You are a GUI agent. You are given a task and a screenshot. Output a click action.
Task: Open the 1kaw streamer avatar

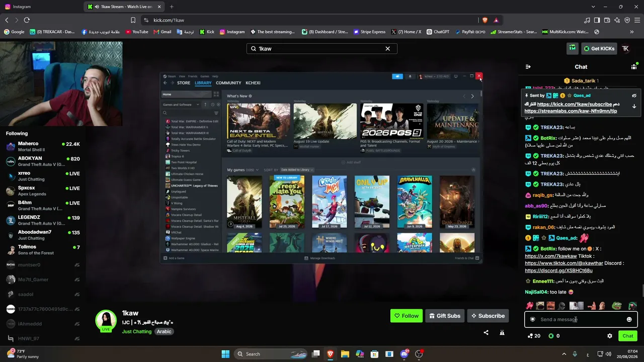106,320
